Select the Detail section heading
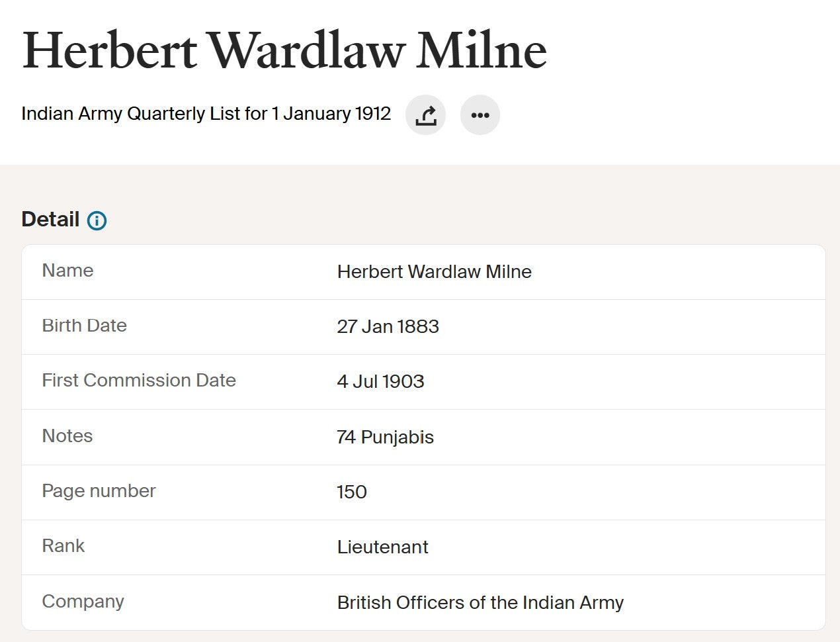Image resolution: width=840 pixels, height=642 pixels. point(49,219)
